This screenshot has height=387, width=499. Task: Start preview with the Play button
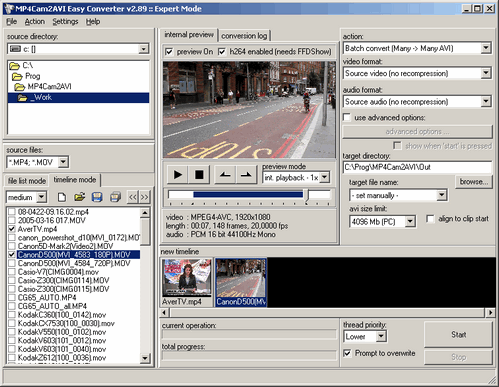pyautogui.click(x=178, y=174)
